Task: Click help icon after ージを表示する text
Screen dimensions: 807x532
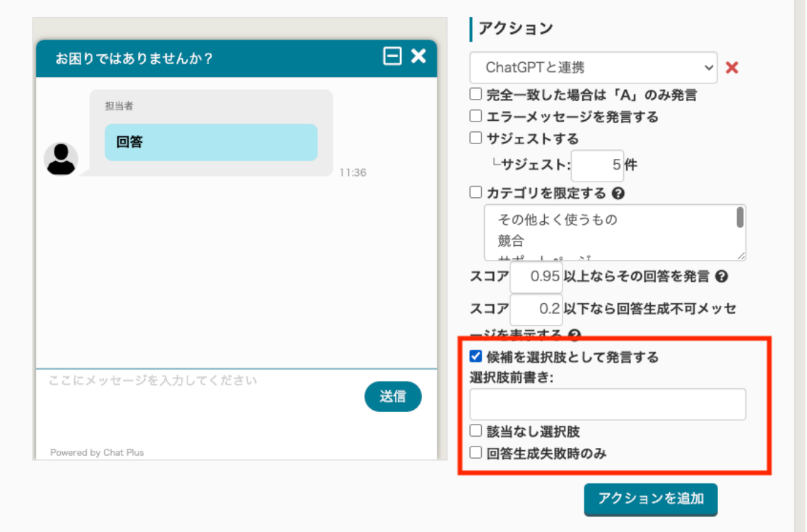Action: (x=575, y=335)
